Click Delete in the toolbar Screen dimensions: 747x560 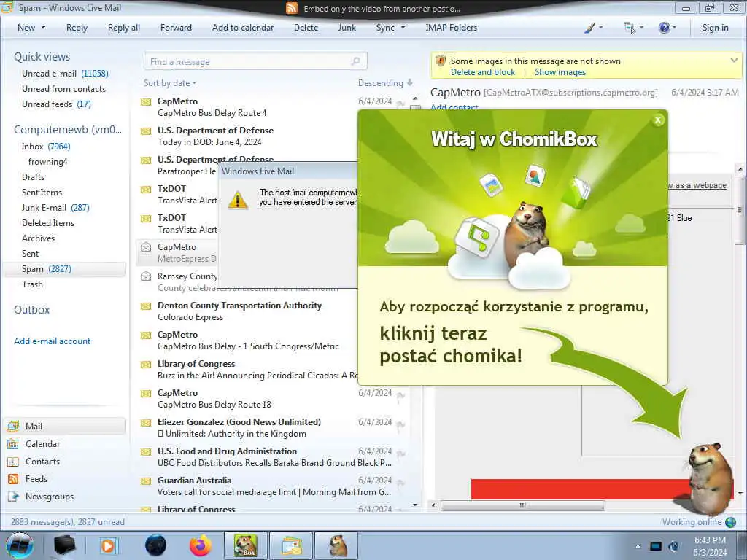point(306,28)
